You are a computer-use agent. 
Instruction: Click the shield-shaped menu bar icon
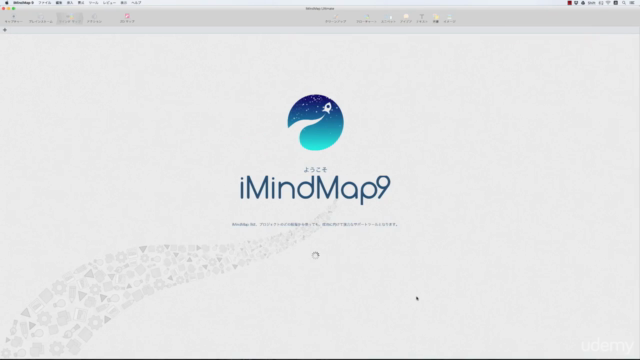[576, 2]
